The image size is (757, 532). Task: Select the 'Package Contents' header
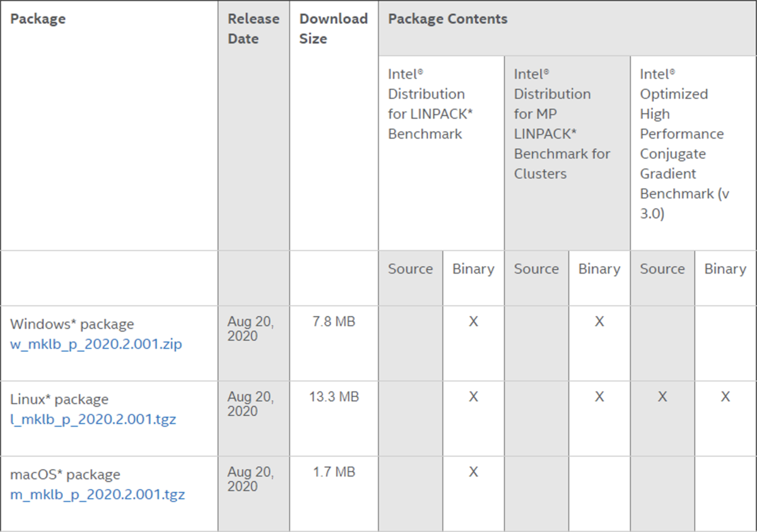click(448, 19)
